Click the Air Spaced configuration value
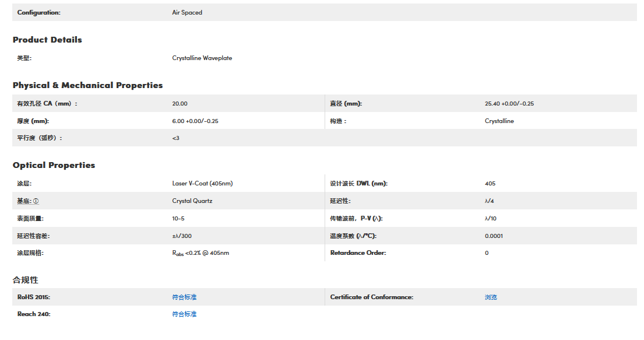 point(187,13)
